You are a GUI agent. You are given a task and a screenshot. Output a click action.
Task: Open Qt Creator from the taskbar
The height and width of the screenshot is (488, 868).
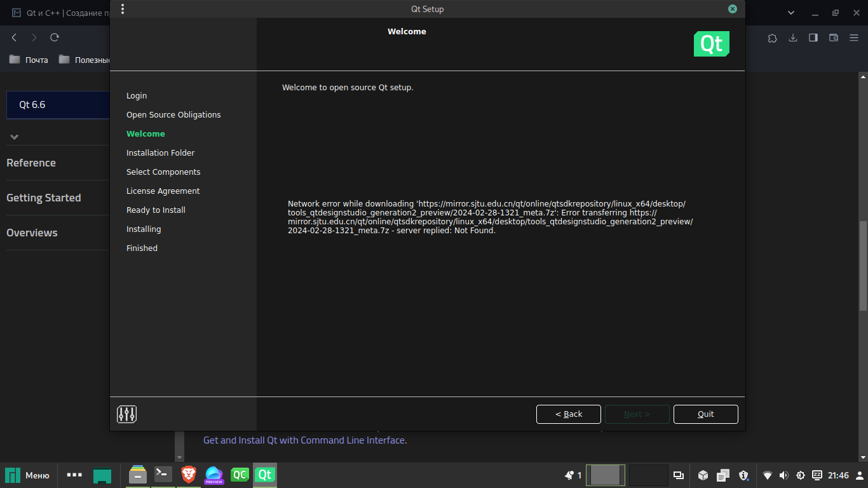(x=240, y=475)
